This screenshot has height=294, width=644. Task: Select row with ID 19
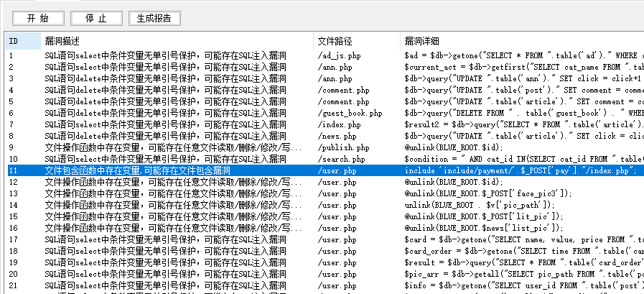tap(325, 263)
